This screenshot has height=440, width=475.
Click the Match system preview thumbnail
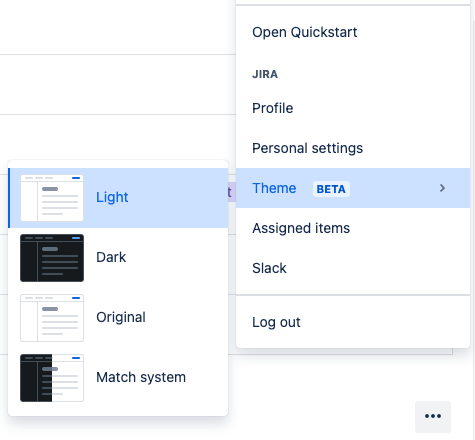click(x=52, y=378)
